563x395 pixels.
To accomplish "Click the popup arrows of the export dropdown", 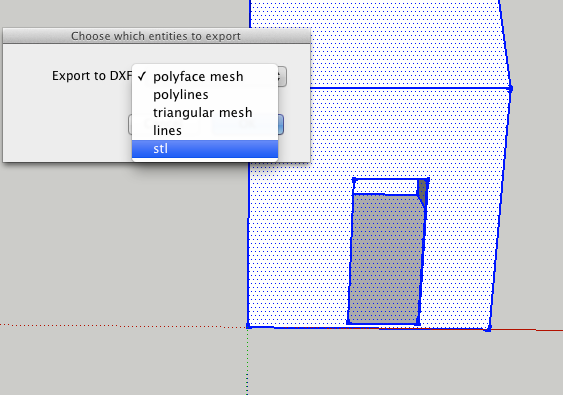I will pyautogui.click(x=282, y=76).
